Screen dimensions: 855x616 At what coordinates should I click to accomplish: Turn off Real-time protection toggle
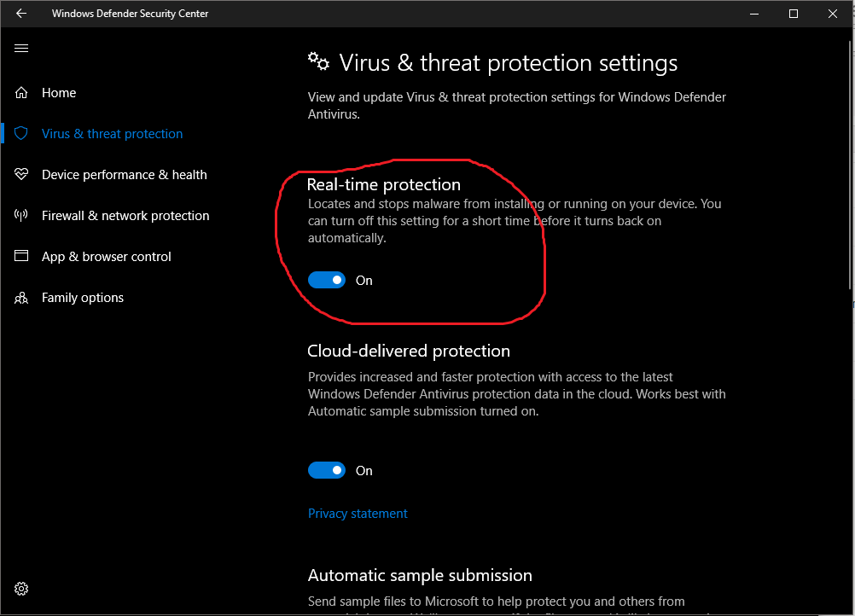coord(327,280)
